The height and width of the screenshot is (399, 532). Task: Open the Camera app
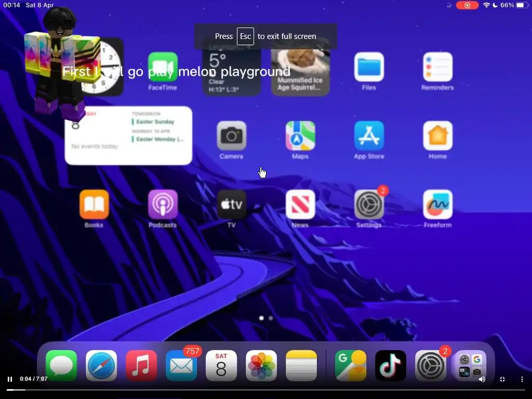[x=231, y=136]
